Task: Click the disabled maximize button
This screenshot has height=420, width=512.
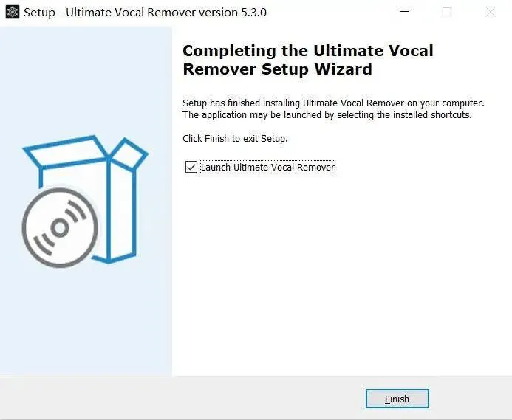Action: tap(447, 12)
